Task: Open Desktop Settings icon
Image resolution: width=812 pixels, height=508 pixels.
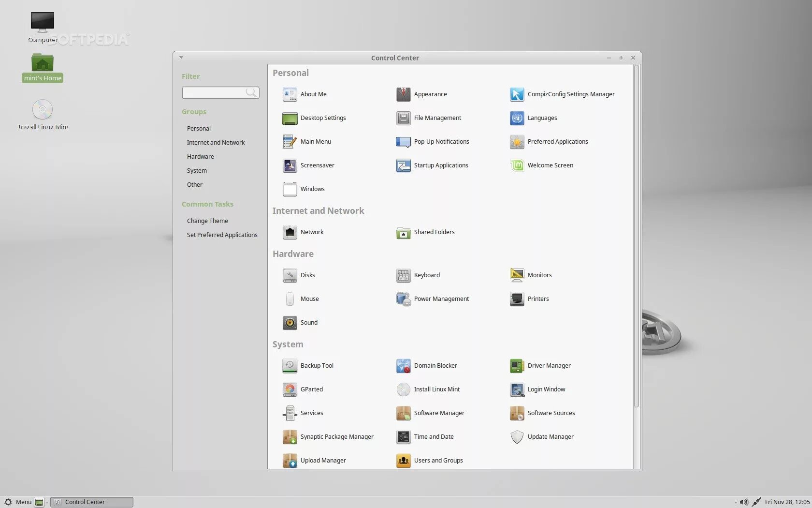Action: pyautogui.click(x=290, y=118)
